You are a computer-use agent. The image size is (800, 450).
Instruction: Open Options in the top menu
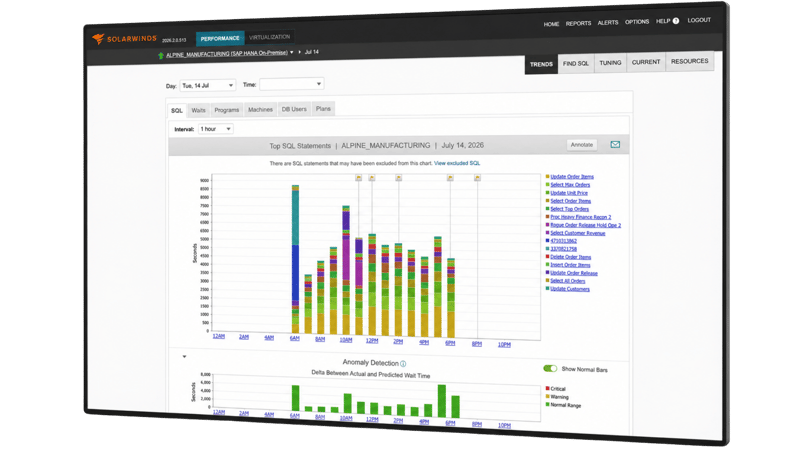(637, 22)
